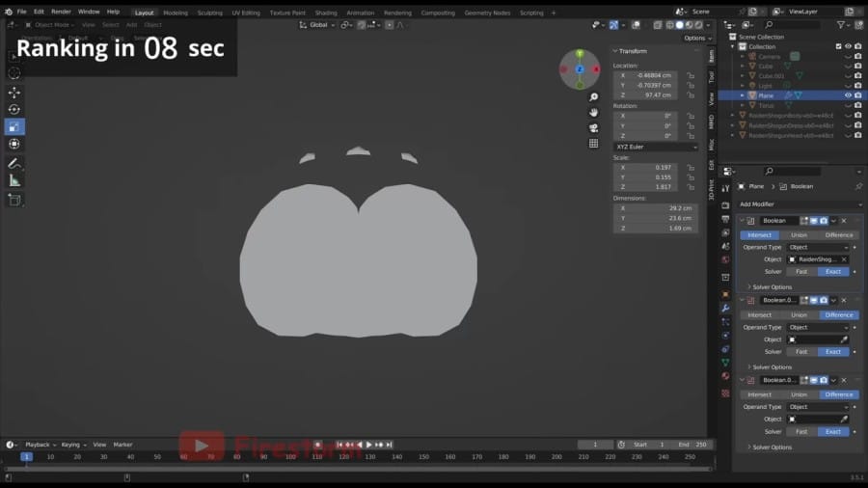The image size is (868, 488).
Task: Open the Modifier wrench properties tab
Action: pyautogui.click(x=725, y=309)
